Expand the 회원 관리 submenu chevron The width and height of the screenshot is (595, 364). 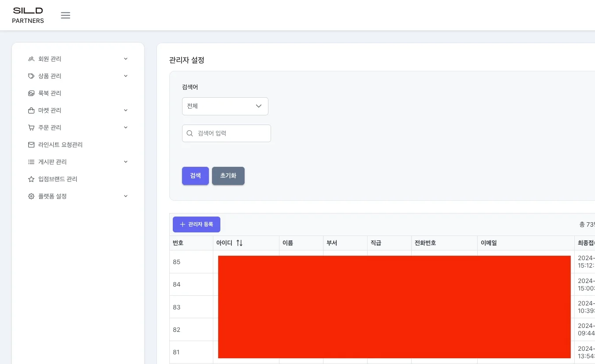pyautogui.click(x=126, y=59)
